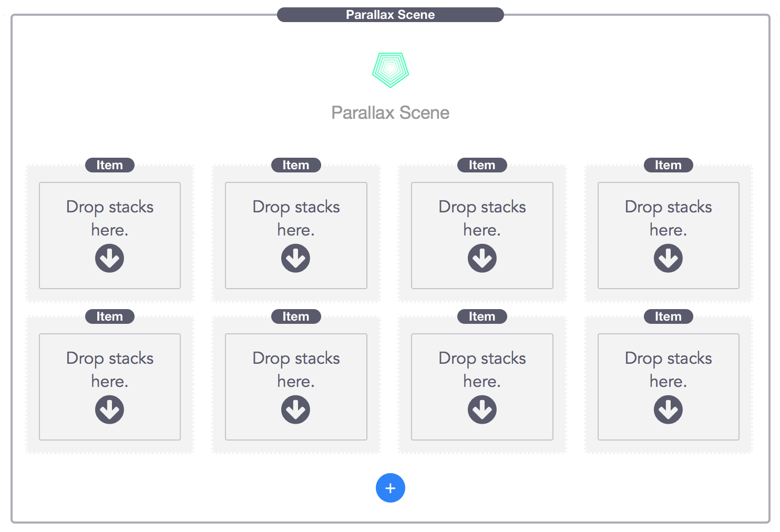Image resolution: width=780 pixels, height=532 pixels.
Task: Click the down-arrow icon in the fourth bottom-row item
Action: [668, 410]
